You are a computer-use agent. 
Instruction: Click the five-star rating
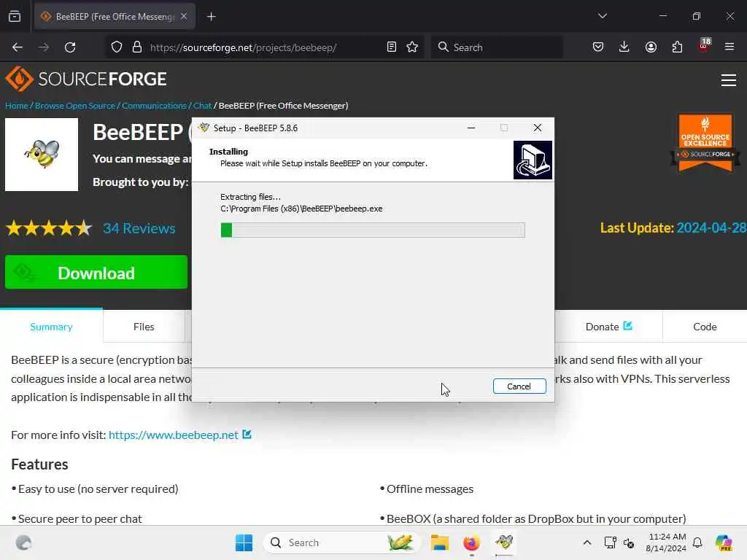(x=49, y=228)
